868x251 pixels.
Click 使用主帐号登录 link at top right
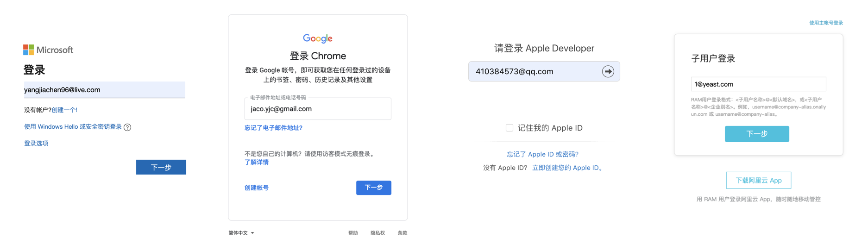coord(826,23)
